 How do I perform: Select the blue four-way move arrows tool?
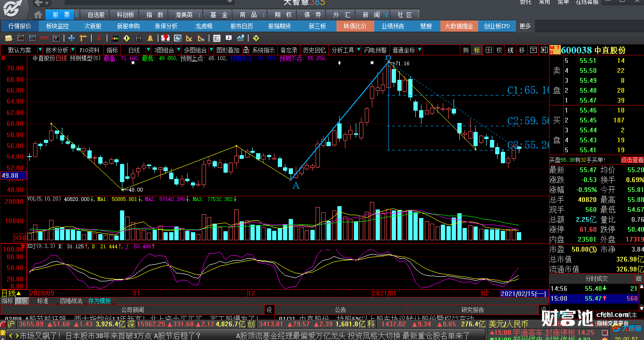[72, 38]
